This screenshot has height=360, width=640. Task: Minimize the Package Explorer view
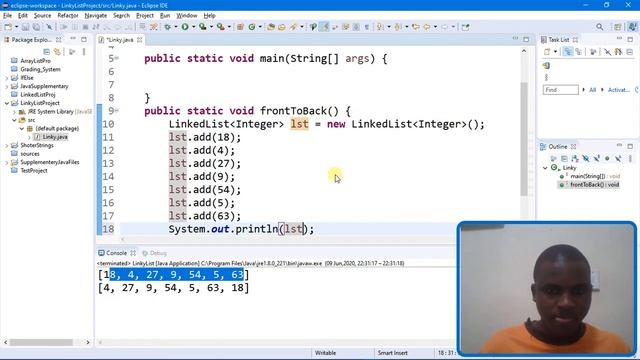point(73,39)
